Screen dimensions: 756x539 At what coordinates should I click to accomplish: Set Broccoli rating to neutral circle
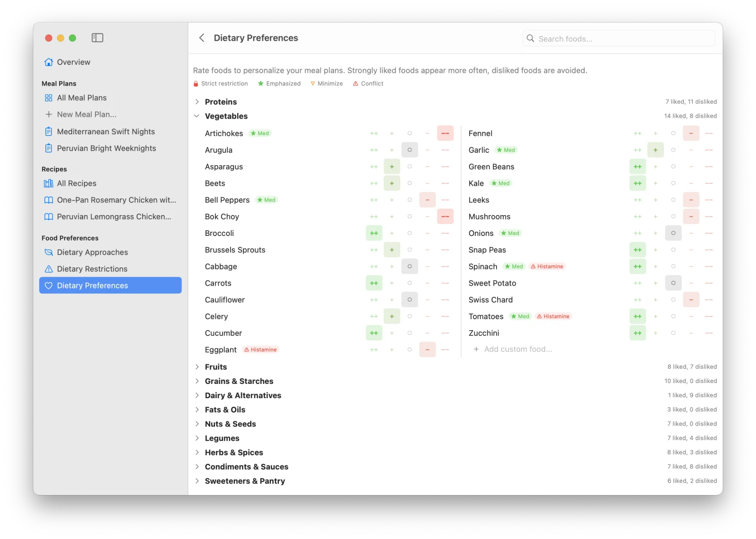click(x=410, y=233)
